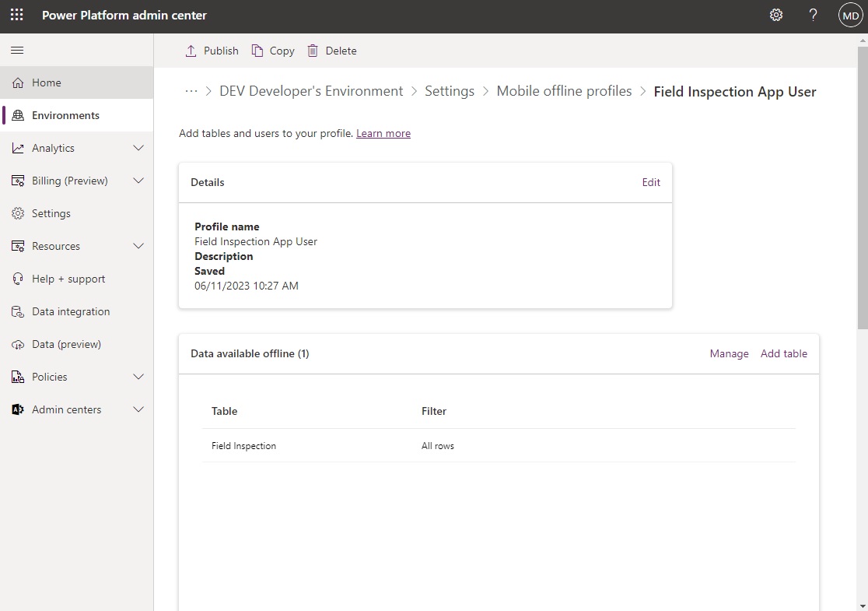Edit the profile Details
The width and height of the screenshot is (868, 611).
point(651,182)
